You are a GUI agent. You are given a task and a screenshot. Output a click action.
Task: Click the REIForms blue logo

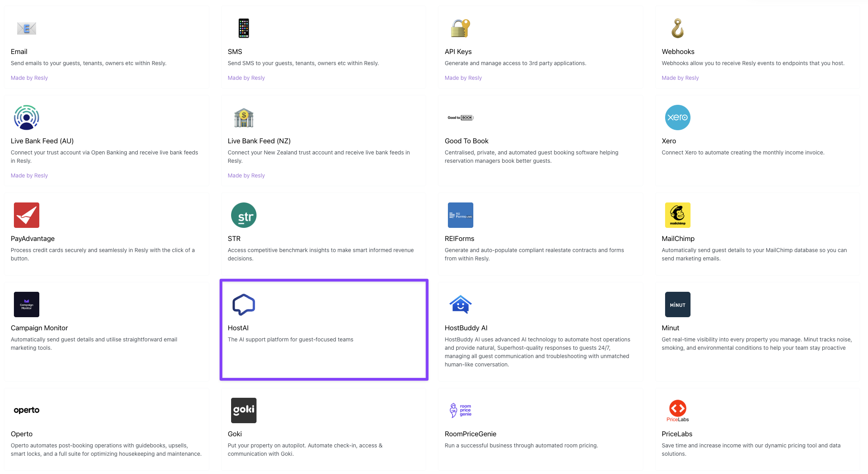tap(460, 215)
